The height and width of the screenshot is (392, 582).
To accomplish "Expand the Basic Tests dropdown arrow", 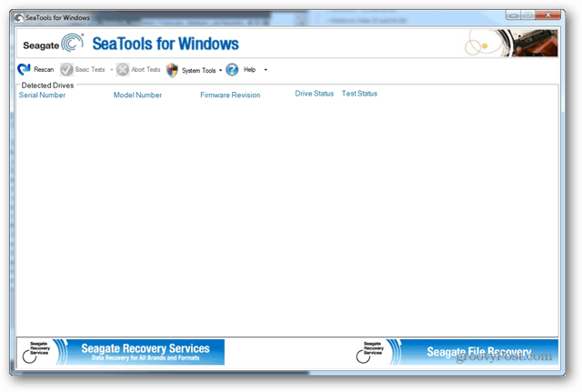I will (x=111, y=70).
